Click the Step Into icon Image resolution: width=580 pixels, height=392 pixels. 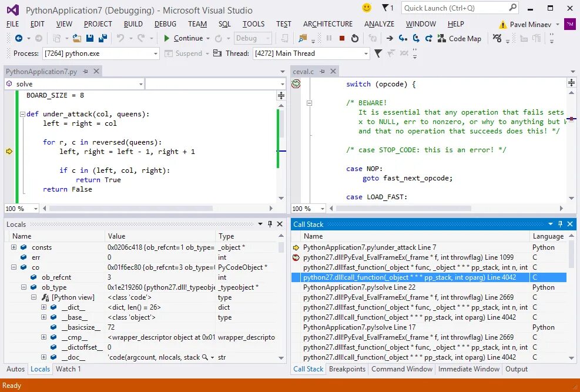[x=403, y=38]
